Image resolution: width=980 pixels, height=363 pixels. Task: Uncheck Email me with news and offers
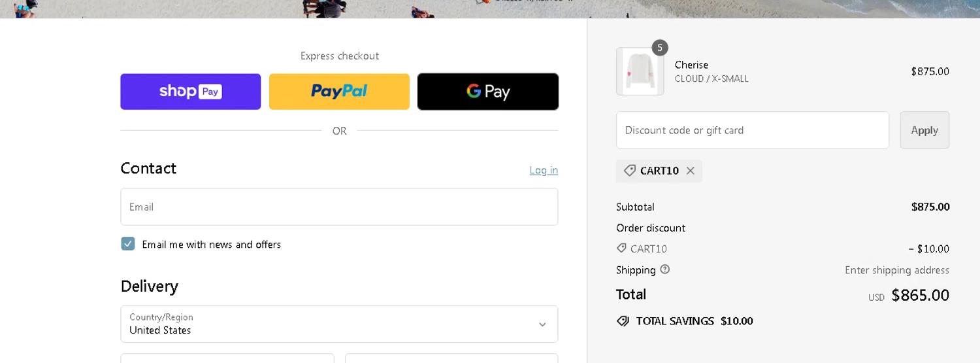pyautogui.click(x=128, y=244)
